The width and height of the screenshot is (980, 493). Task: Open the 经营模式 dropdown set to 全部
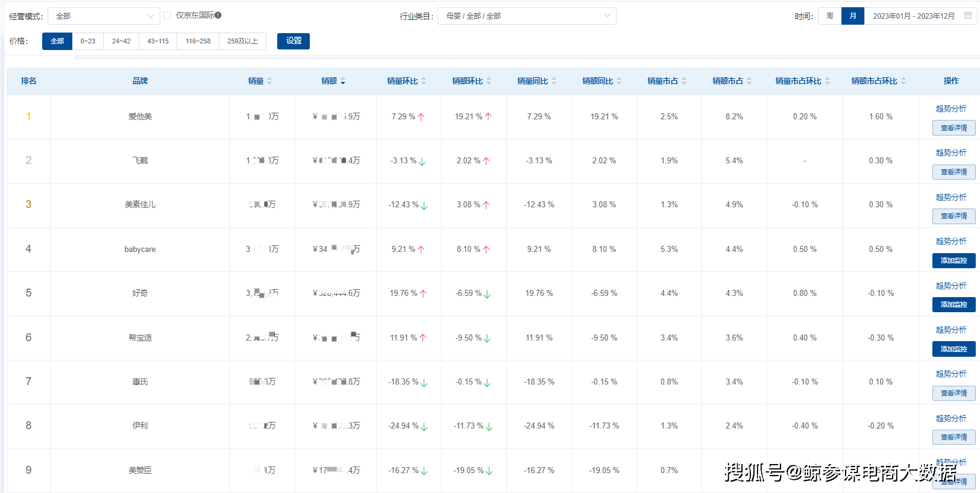104,16
